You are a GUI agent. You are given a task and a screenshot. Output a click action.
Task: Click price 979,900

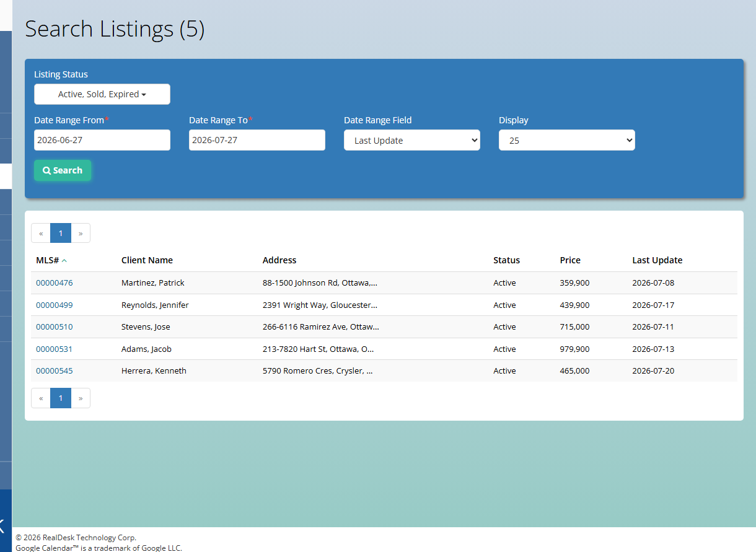click(x=575, y=349)
